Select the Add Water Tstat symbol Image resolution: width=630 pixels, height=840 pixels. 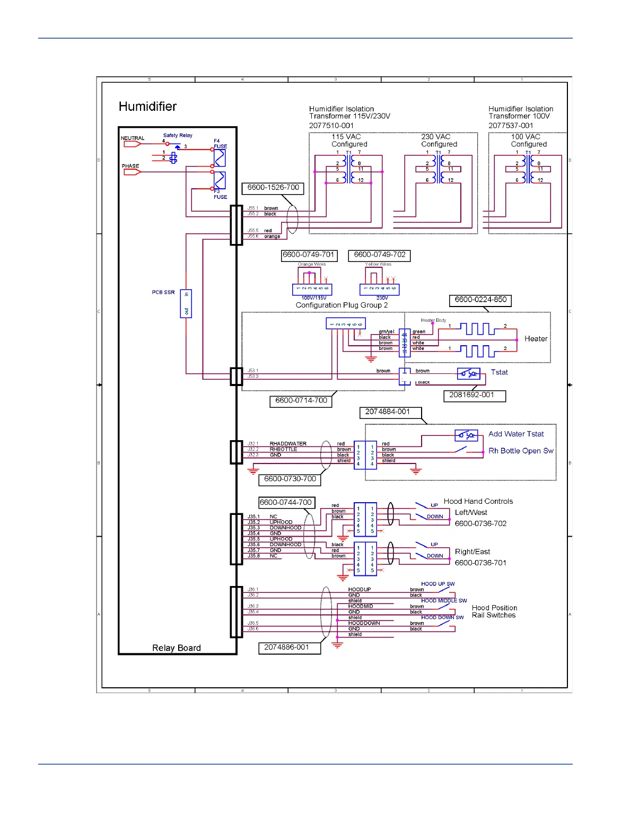(467, 435)
